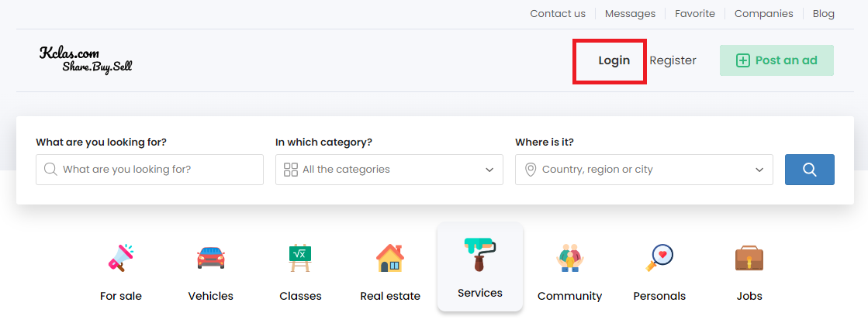The width and height of the screenshot is (868, 323).
Task: Open the Classes chalkboard icon
Action: tap(300, 258)
